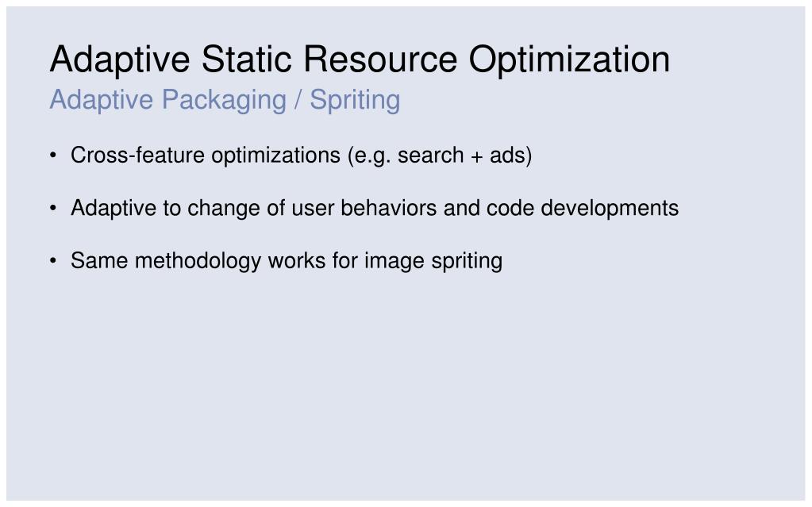The height and width of the screenshot is (507, 812).
Task: Click the bullet dot before 'Cross-feature'
Action: click(53, 155)
